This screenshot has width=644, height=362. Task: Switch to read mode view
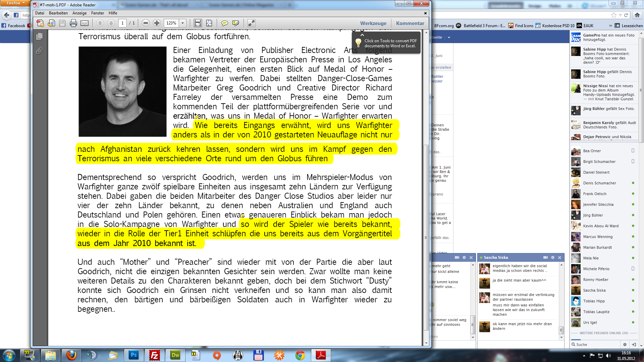point(251,23)
